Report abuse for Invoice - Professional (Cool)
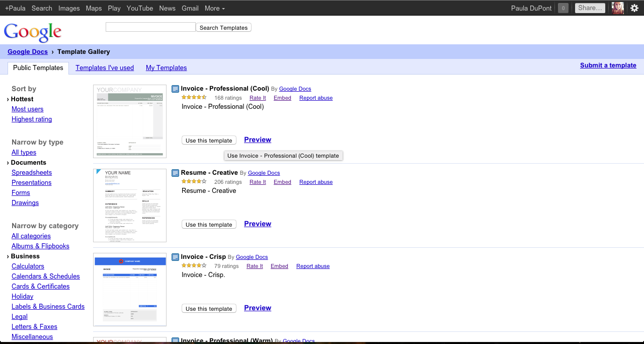644x344 pixels. (x=316, y=98)
